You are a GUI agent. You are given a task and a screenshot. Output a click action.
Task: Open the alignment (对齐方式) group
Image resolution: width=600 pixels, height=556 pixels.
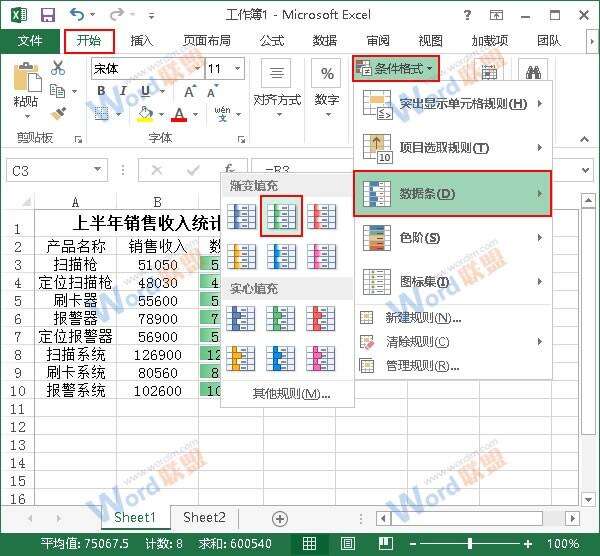[277, 90]
